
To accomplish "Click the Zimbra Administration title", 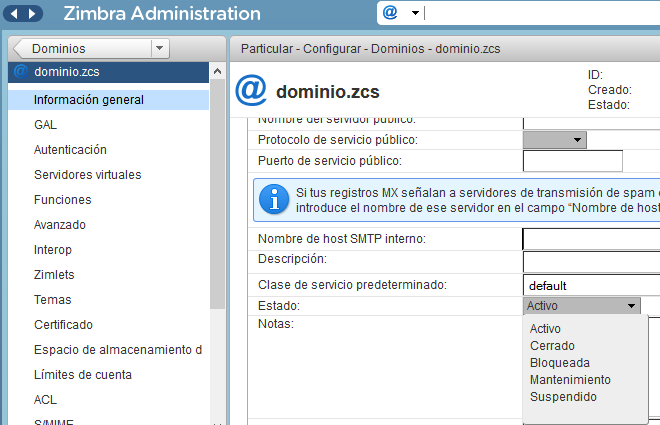I will tap(162, 13).
